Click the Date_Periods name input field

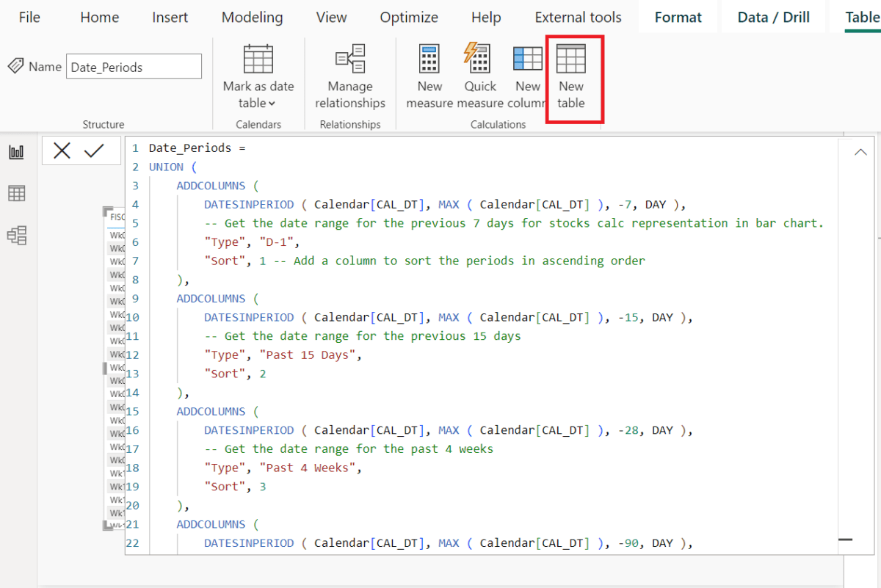pos(134,66)
